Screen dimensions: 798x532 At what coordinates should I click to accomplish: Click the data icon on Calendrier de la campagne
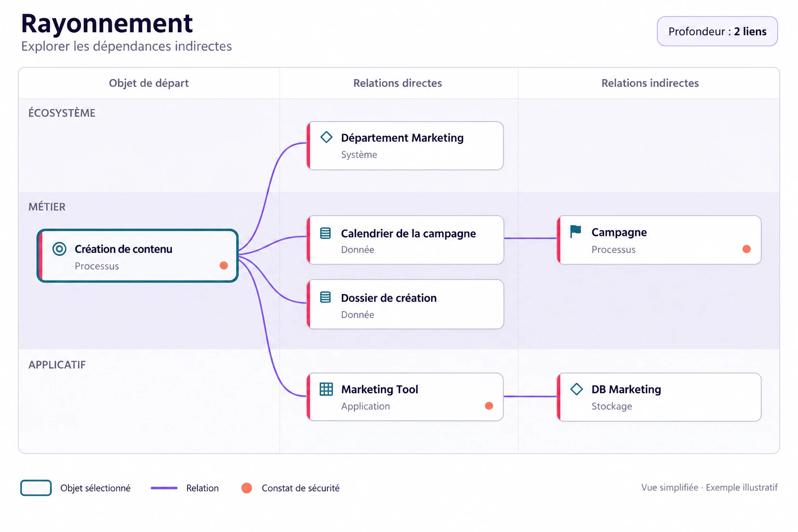326,233
